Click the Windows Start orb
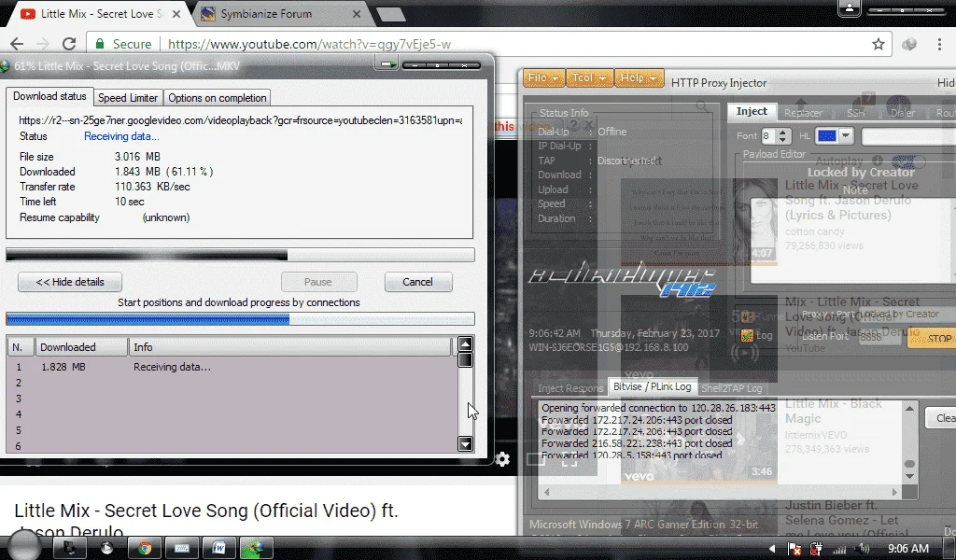This screenshot has width=956, height=560. pyautogui.click(x=25, y=545)
